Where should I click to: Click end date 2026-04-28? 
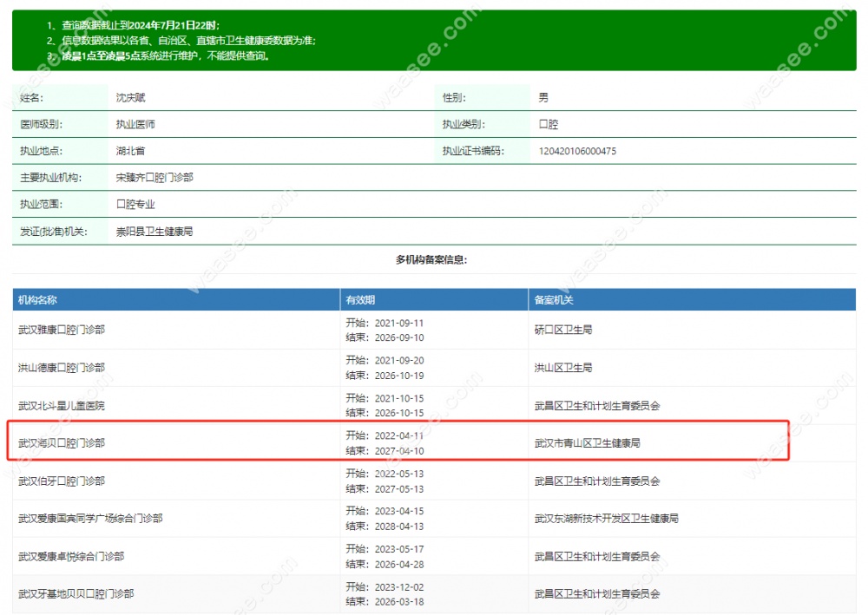(x=399, y=564)
